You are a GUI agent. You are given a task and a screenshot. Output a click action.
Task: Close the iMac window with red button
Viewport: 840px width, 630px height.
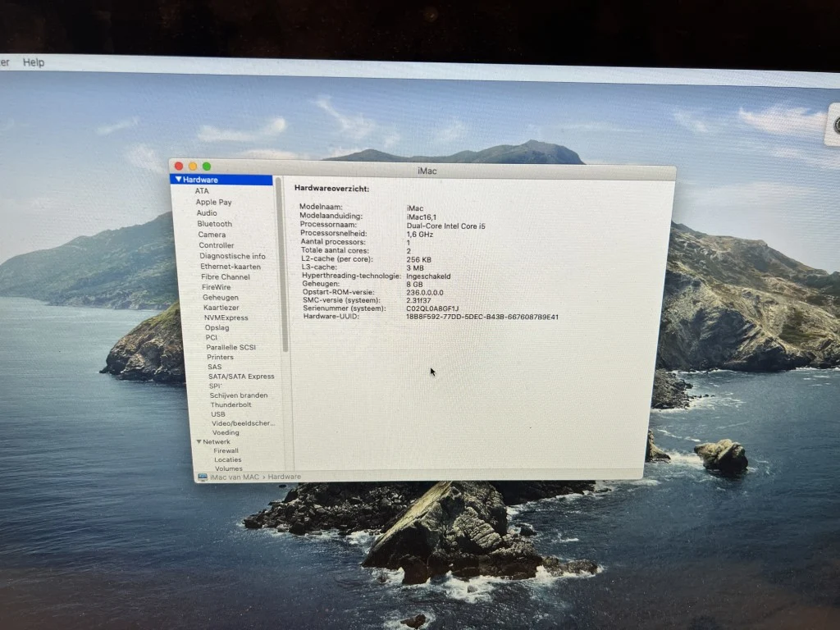click(x=179, y=167)
